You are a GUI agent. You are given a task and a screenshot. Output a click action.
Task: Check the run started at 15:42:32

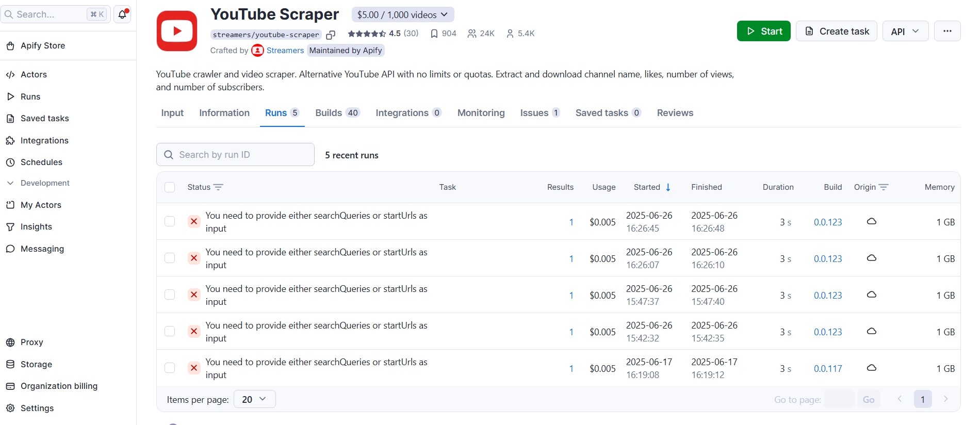(170, 331)
